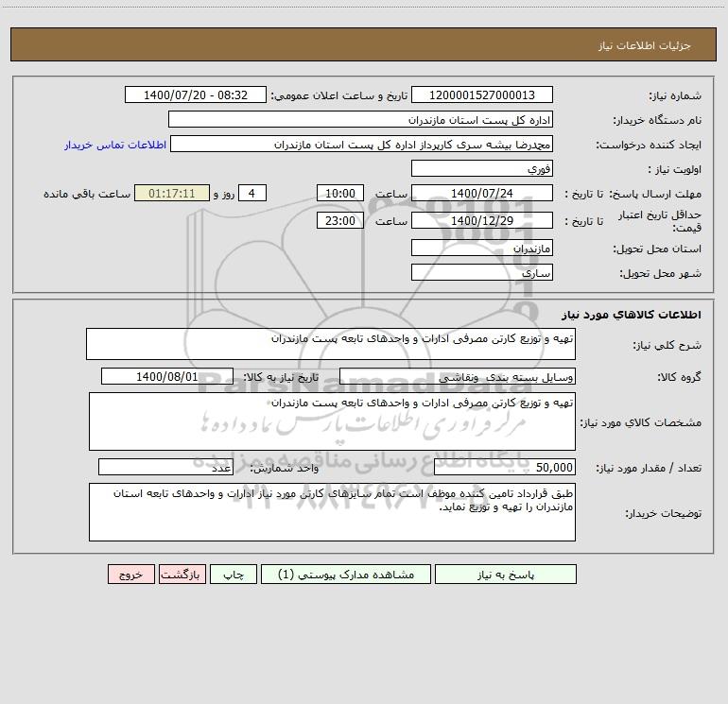Select the مازندران delivery province field

point(482,248)
